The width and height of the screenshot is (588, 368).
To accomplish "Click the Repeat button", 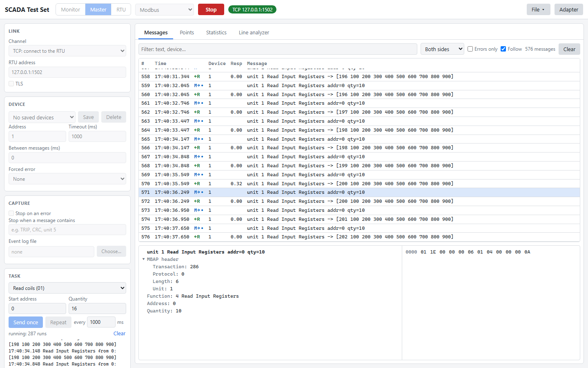I will click(x=58, y=322).
